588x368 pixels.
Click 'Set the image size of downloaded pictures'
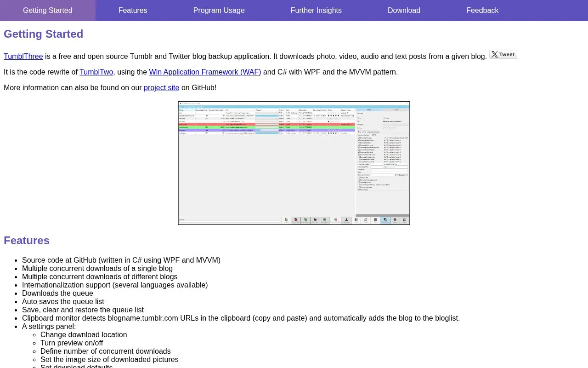109,359
